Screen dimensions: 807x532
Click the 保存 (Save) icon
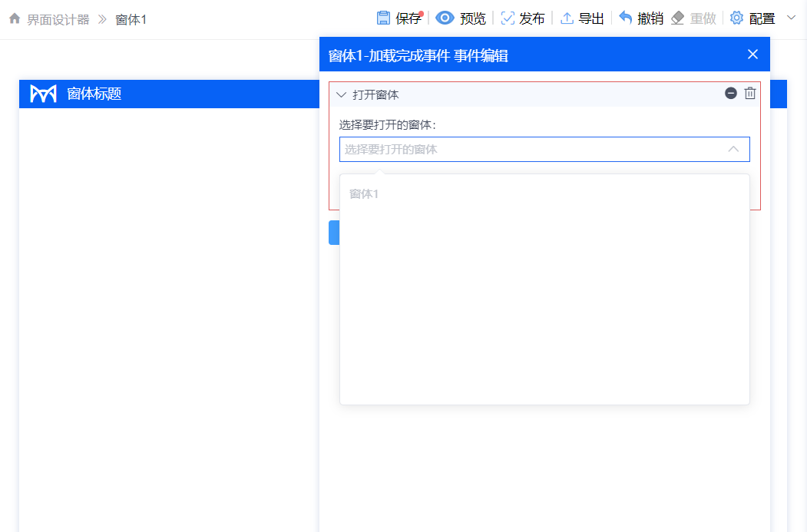click(x=382, y=18)
